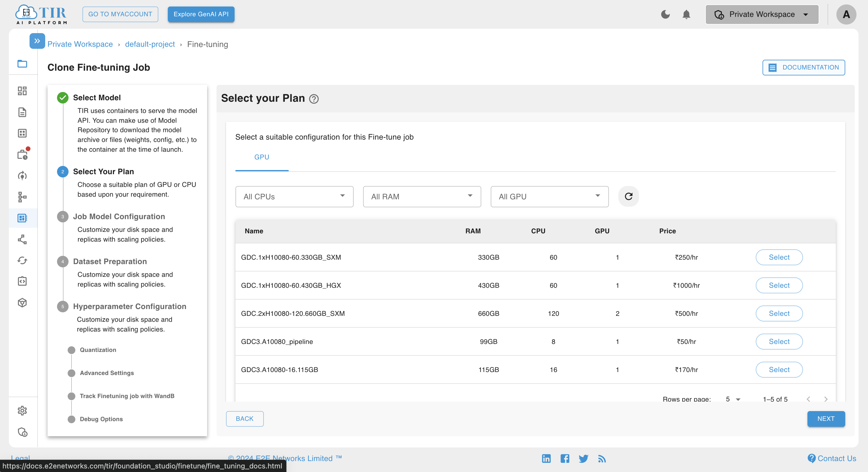Open hexagon cube icon in sidebar

coord(22,303)
